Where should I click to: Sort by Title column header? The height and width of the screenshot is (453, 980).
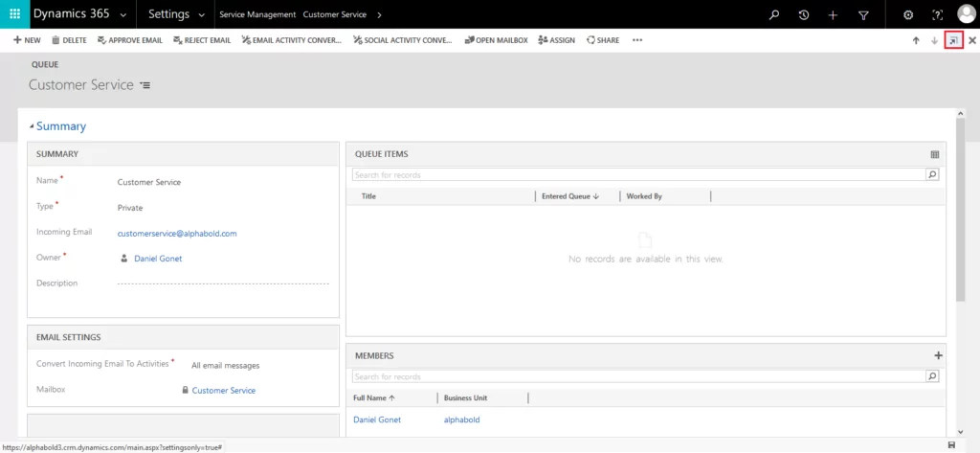[x=368, y=196]
